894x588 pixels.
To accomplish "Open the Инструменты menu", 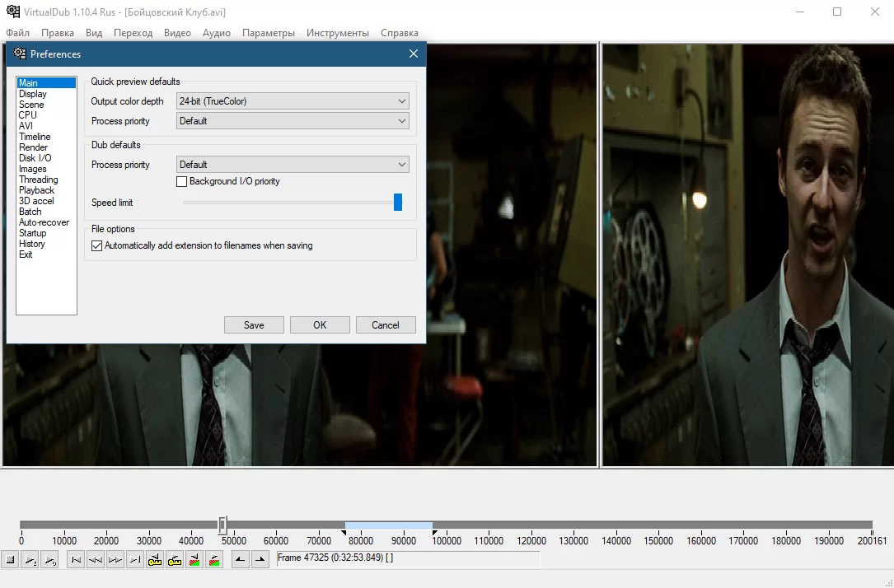I will coord(338,32).
